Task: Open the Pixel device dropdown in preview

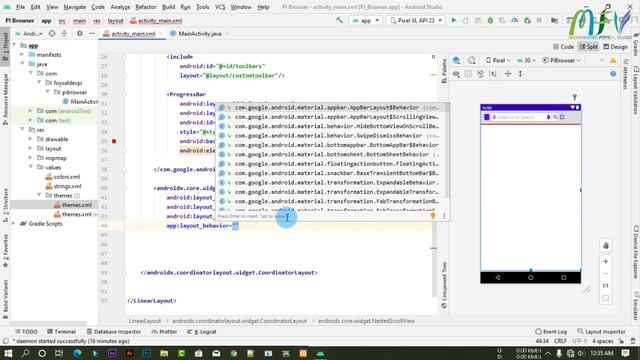Action: (x=498, y=60)
